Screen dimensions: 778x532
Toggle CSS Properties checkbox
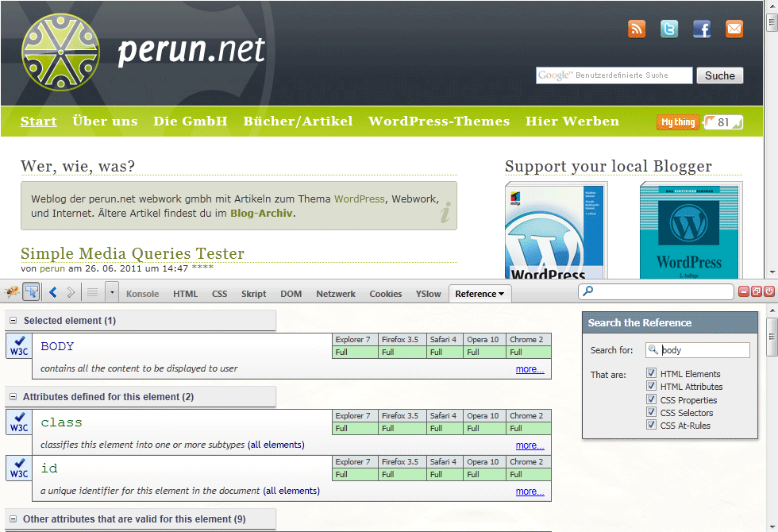point(652,399)
